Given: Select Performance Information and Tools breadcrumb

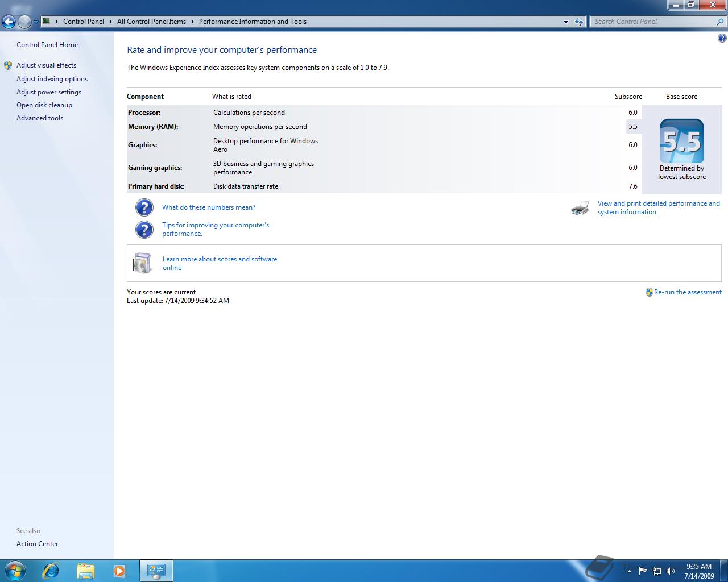Looking at the screenshot, I should pyautogui.click(x=253, y=22).
